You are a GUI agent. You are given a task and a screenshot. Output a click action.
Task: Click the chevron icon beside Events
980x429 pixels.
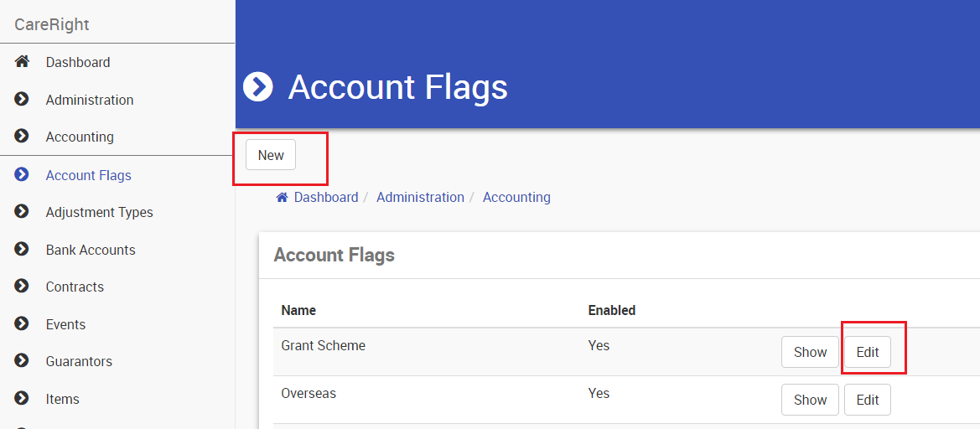(23, 324)
